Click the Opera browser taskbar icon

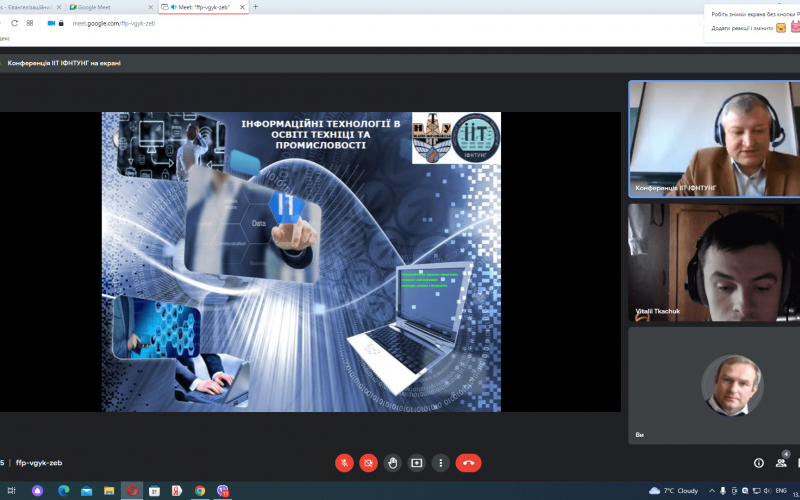(x=132, y=491)
